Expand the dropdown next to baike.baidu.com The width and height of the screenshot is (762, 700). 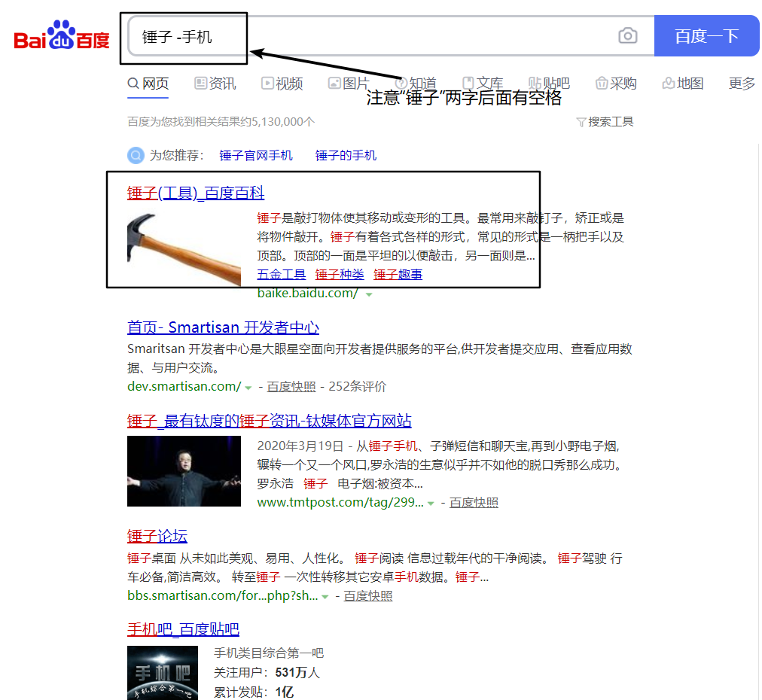tap(369, 296)
